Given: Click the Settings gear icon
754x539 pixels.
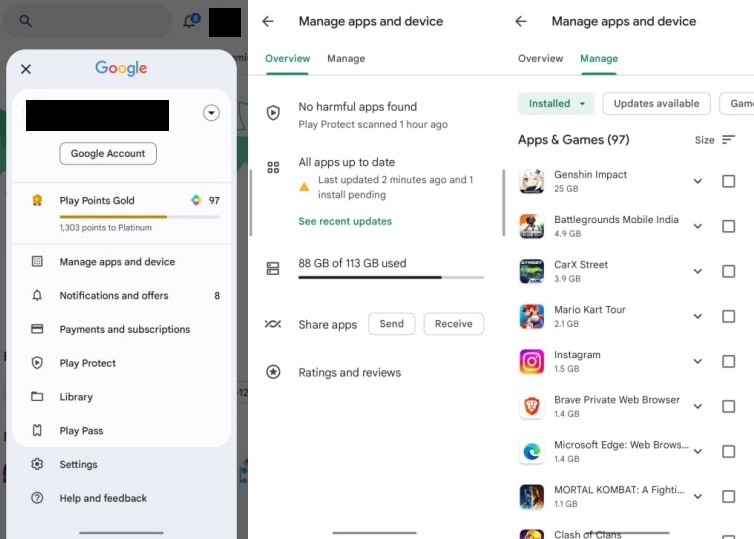Looking at the screenshot, I should pyautogui.click(x=37, y=464).
